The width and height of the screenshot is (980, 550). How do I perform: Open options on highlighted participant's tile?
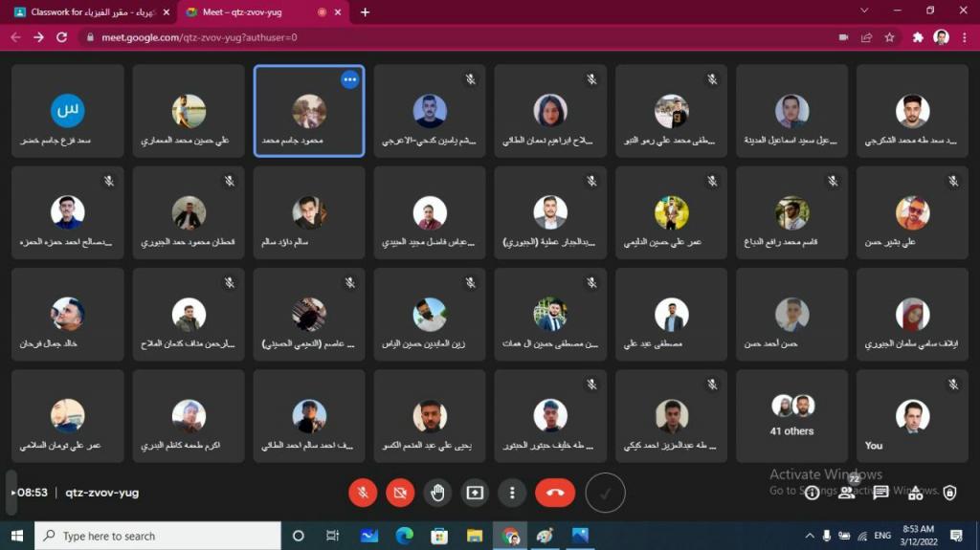[x=350, y=79]
